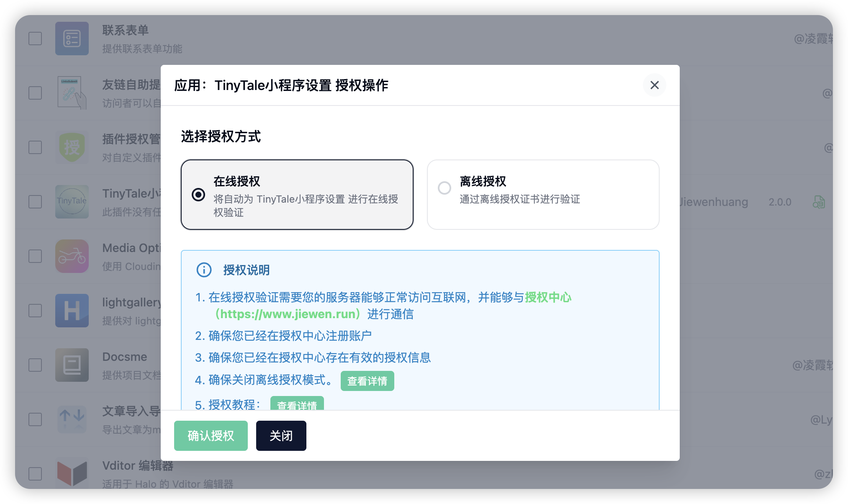Select the 在线授权 radio option
Viewport: 848px width, 504px height.
pyautogui.click(x=198, y=195)
